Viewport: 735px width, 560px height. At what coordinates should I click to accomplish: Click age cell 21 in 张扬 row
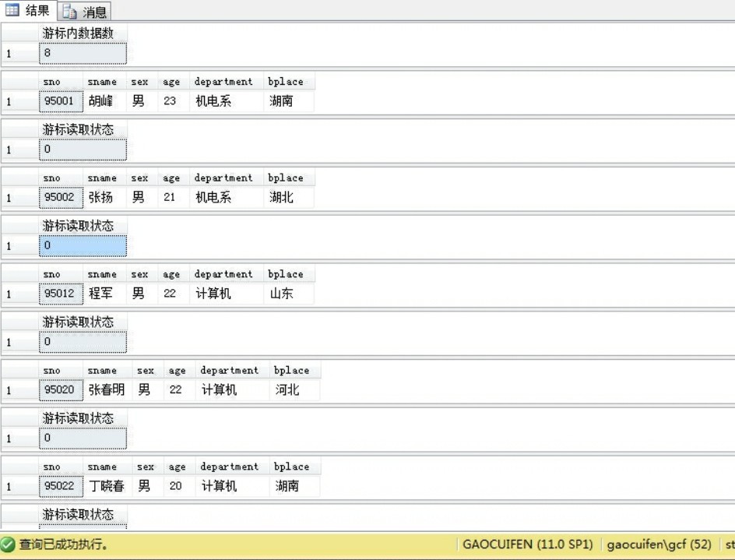click(x=174, y=198)
